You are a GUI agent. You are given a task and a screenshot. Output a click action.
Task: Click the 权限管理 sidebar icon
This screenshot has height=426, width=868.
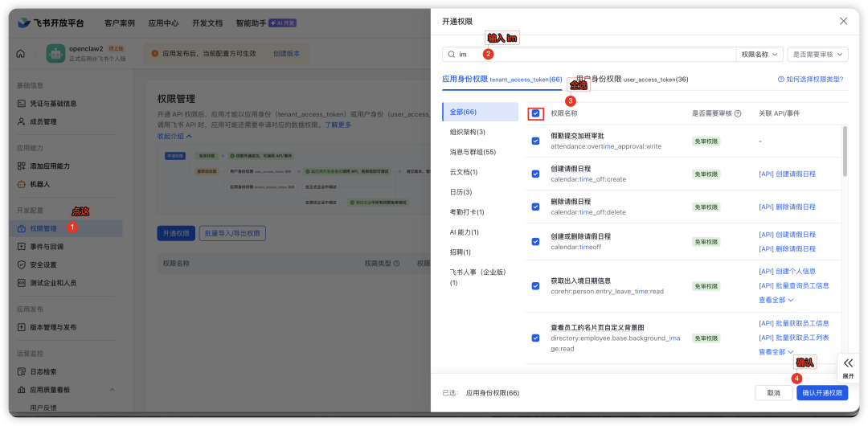[22, 229]
